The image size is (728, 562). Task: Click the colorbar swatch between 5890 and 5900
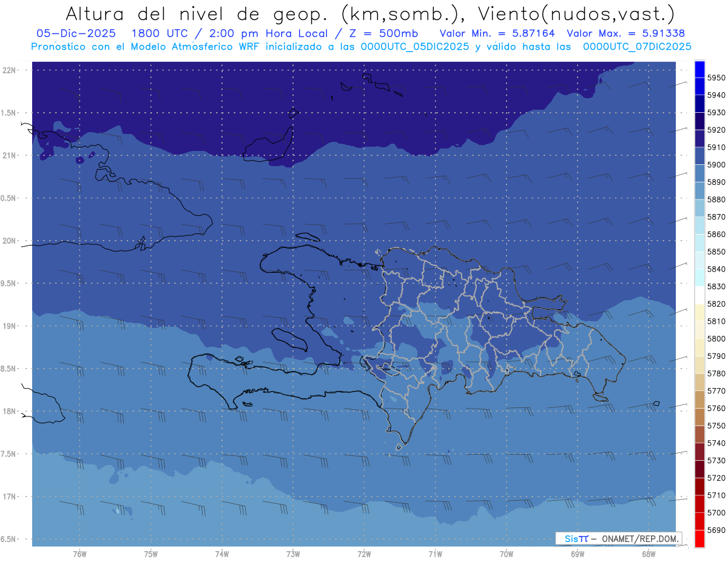[x=699, y=173]
